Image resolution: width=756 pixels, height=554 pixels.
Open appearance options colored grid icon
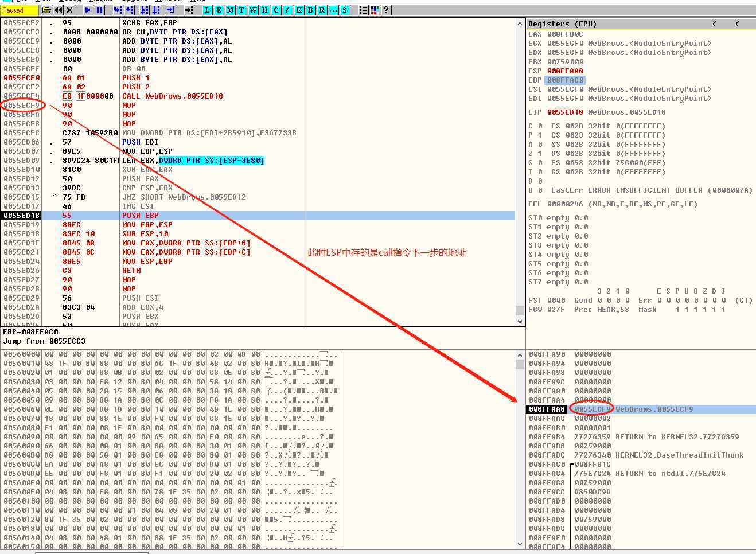(375, 10)
